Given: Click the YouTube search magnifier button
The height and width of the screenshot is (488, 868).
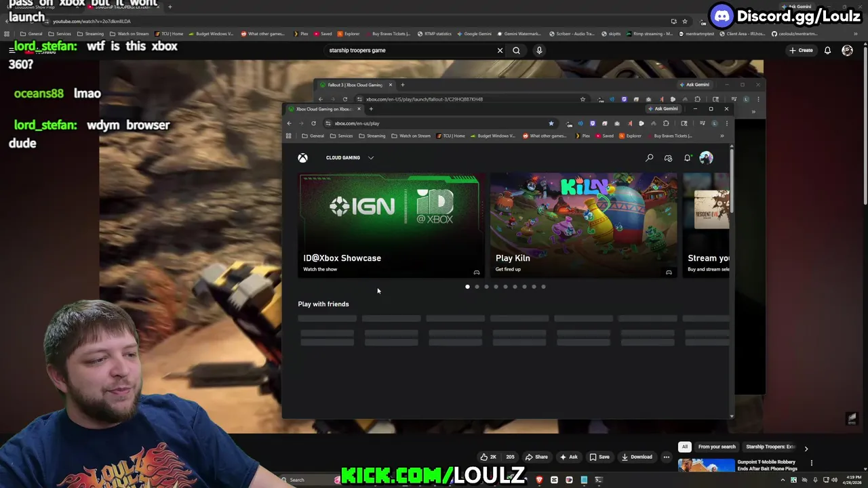Looking at the screenshot, I should (516, 50).
